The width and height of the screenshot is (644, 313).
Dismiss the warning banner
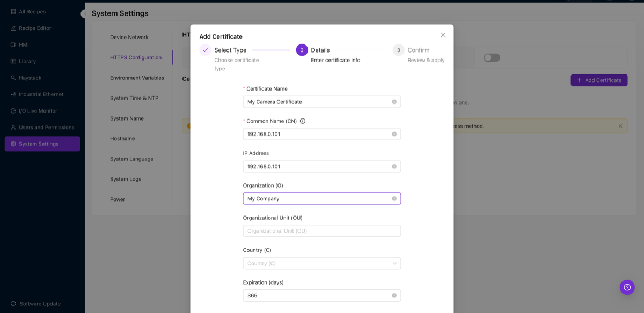pyautogui.click(x=620, y=125)
